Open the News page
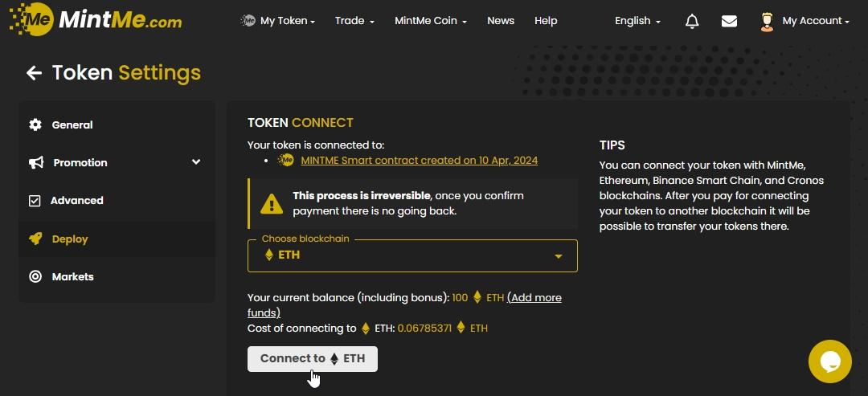 tap(501, 21)
